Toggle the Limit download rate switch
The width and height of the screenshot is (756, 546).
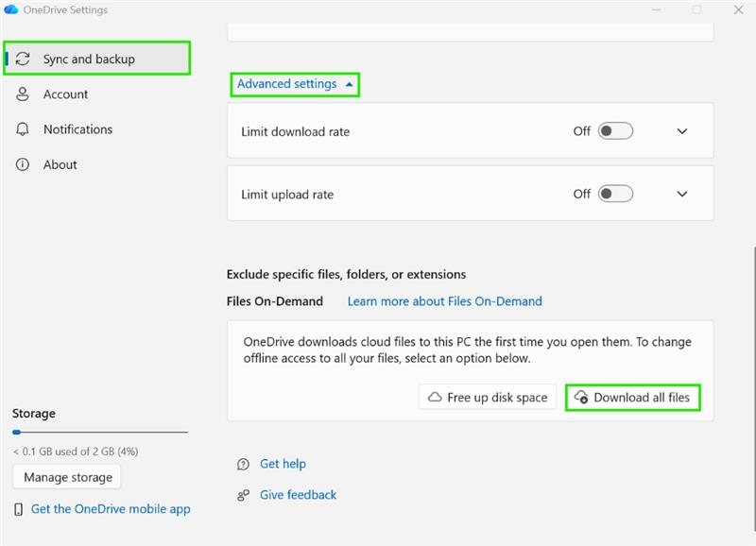coord(616,131)
